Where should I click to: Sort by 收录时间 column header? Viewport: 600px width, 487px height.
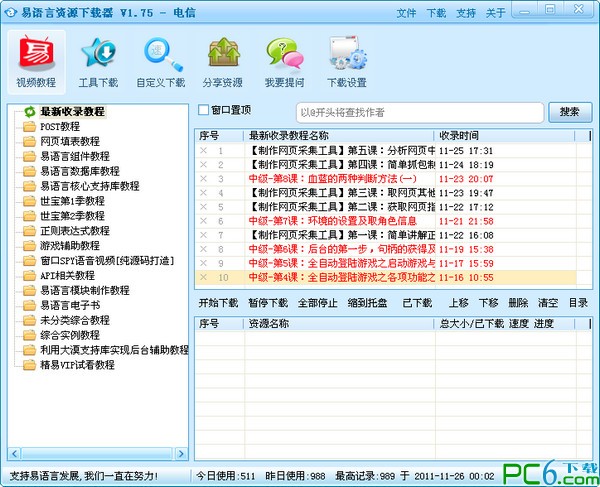pyautogui.click(x=504, y=136)
